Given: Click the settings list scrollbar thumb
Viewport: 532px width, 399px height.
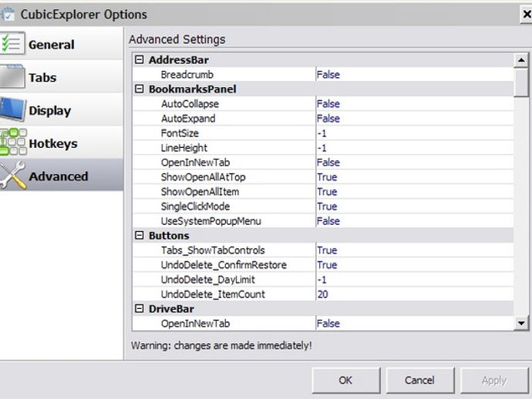Looking at the screenshot, I should tap(521, 82).
